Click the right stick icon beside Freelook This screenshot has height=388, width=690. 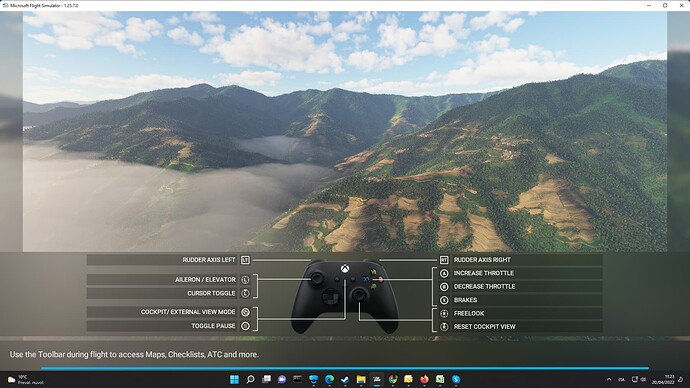click(x=444, y=313)
